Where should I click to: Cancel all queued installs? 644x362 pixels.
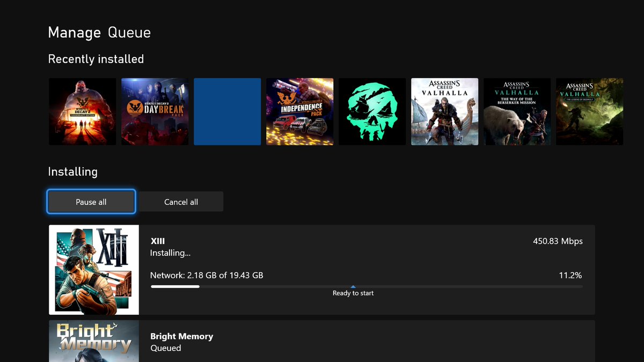[x=181, y=202]
